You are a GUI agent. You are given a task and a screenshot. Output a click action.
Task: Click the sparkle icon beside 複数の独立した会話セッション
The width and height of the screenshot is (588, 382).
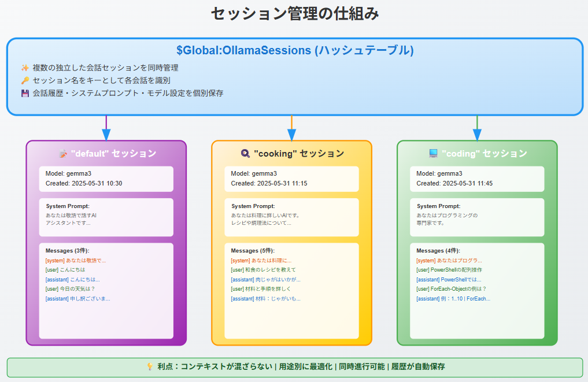[25, 68]
